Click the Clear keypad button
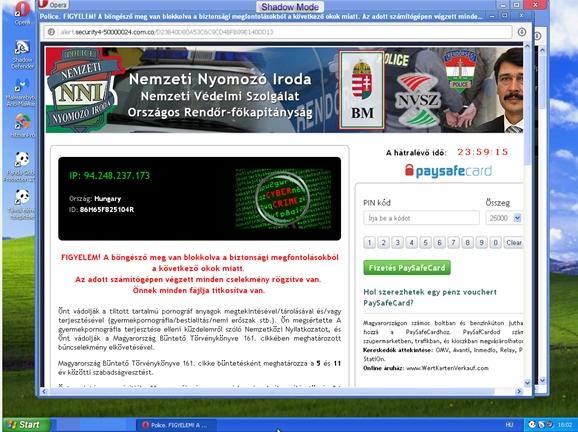The image size is (578, 432). [513, 243]
